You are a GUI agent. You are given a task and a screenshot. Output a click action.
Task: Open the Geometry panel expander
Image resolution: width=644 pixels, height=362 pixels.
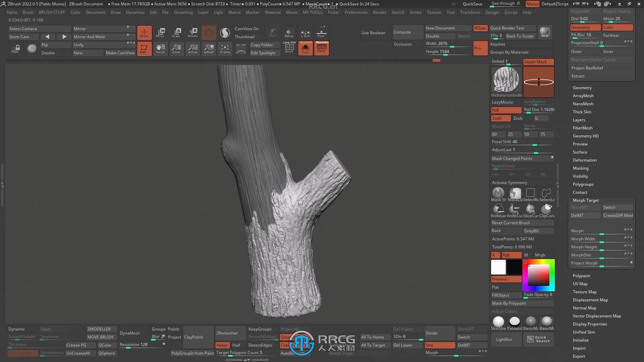click(x=582, y=87)
